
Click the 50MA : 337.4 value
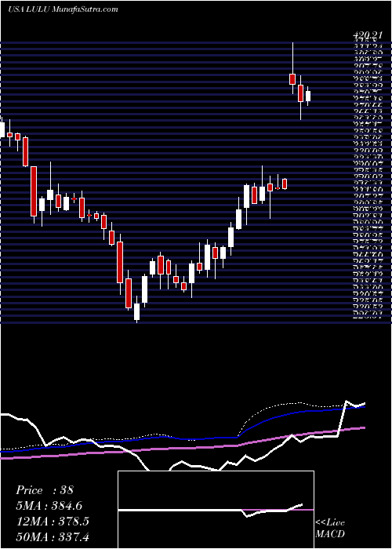54,536
